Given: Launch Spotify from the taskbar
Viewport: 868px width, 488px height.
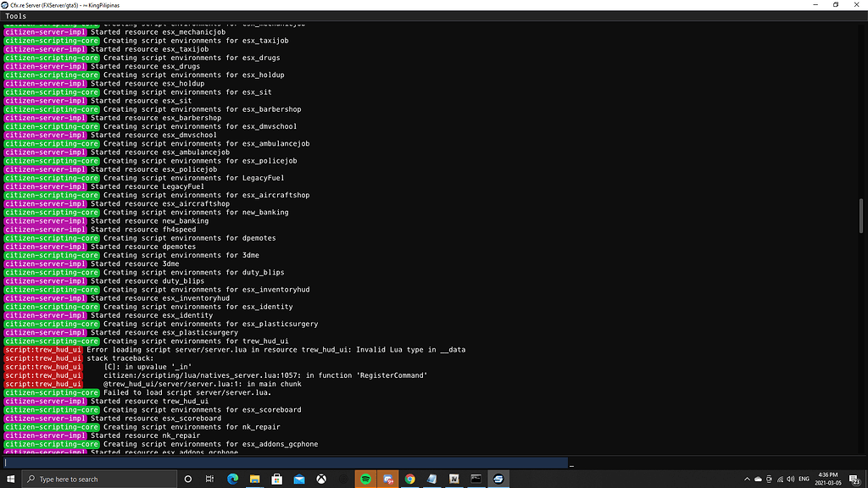Looking at the screenshot, I should 365,478.
